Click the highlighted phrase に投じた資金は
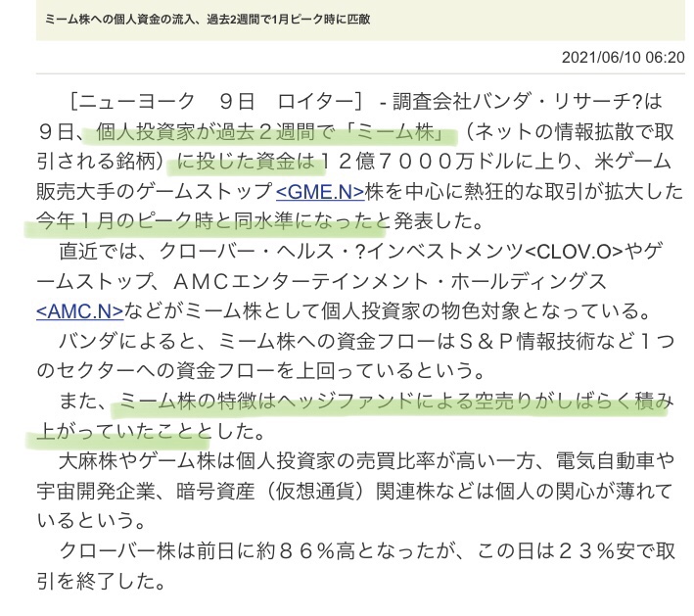Viewport: 694px width, 616px height. click(246, 162)
